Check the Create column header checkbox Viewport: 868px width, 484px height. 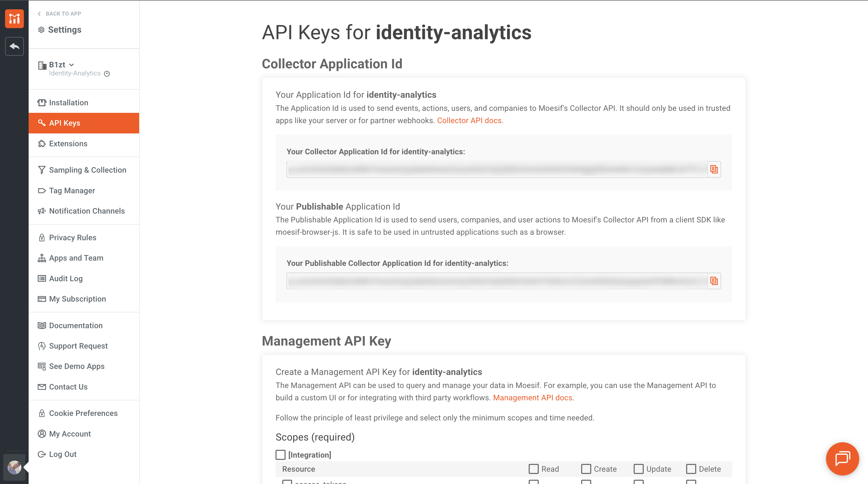pyautogui.click(x=586, y=469)
